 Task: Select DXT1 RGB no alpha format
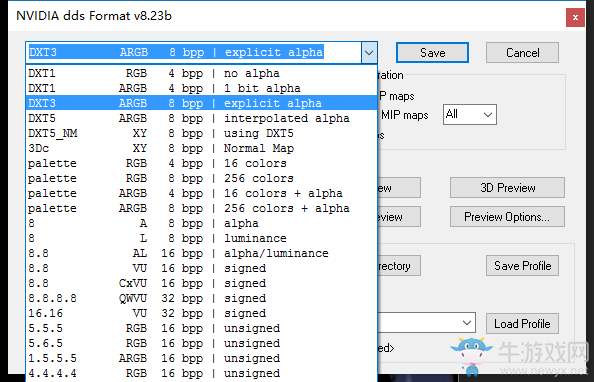point(201,73)
